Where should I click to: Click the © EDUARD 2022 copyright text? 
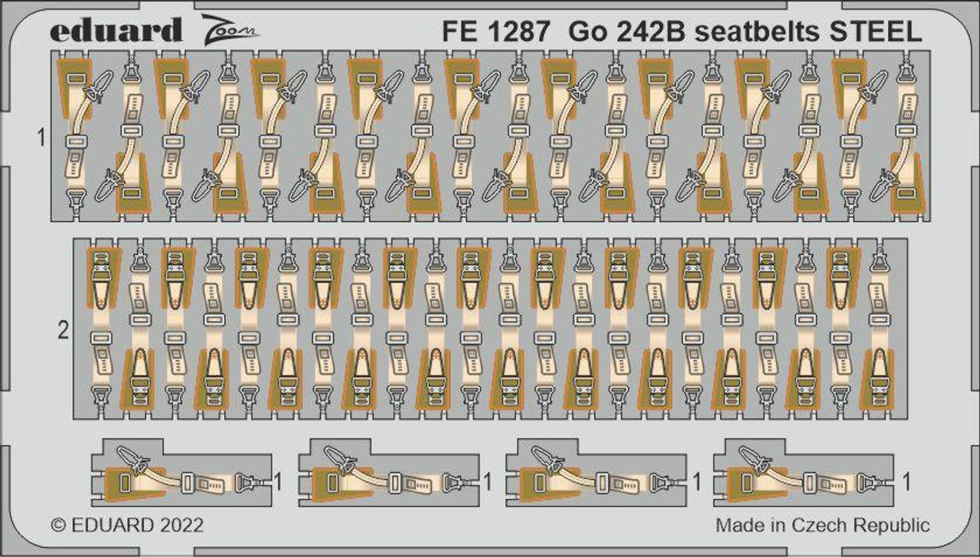tap(127, 526)
